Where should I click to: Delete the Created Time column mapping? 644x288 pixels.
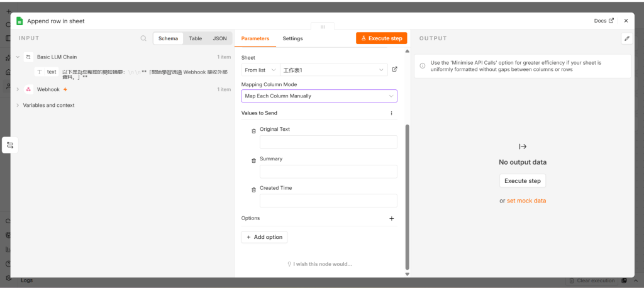(253, 190)
